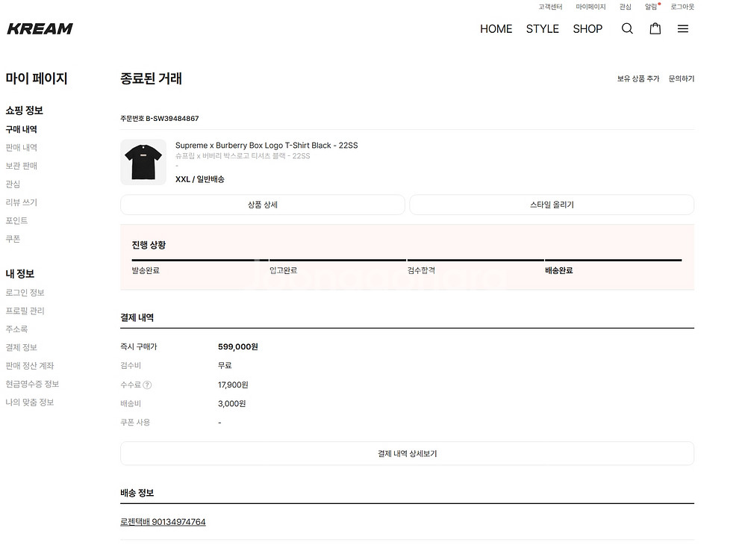Open the 로젠택배 tracking number link
The width and height of the screenshot is (748, 560).
pyautogui.click(x=163, y=522)
